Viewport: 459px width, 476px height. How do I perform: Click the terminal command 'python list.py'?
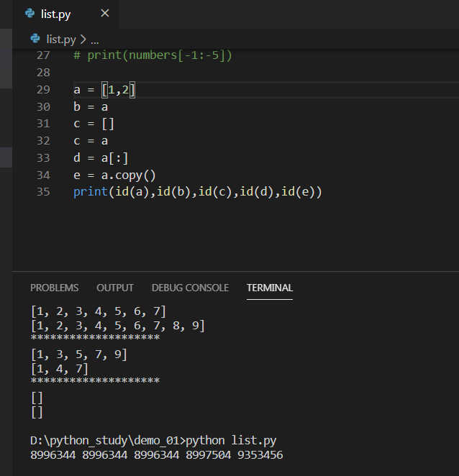231,441
